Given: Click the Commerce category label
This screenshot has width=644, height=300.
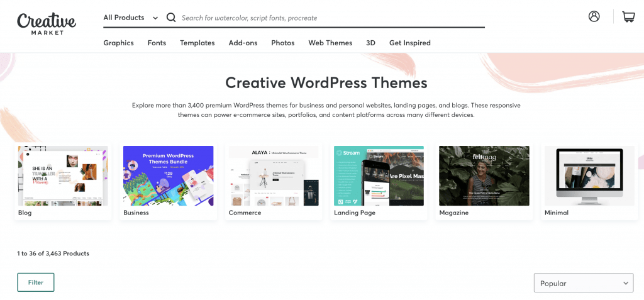Looking at the screenshot, I should pos(245,213).
